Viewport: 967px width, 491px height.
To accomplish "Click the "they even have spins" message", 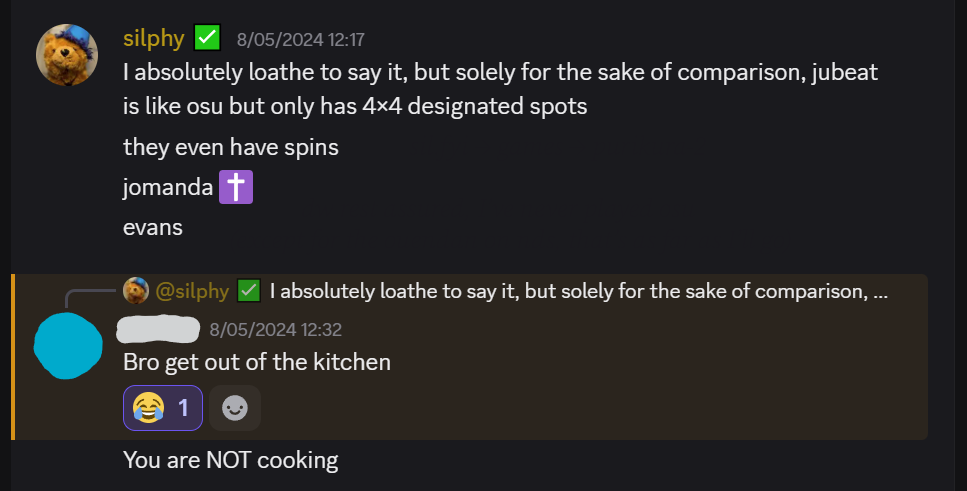I will [230, 147].
